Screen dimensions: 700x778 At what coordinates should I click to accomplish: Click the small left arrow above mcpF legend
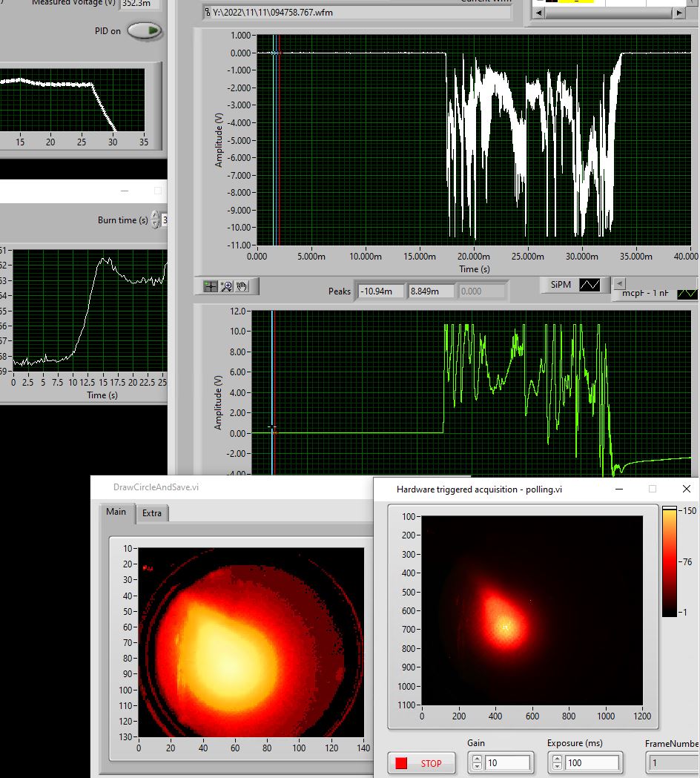coord(619,283)
